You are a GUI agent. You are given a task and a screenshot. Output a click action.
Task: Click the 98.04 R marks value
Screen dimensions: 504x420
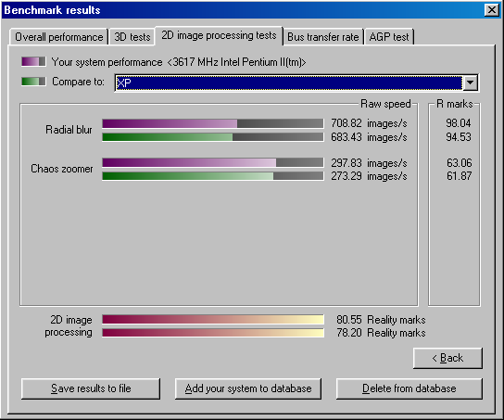pos(459,123)
